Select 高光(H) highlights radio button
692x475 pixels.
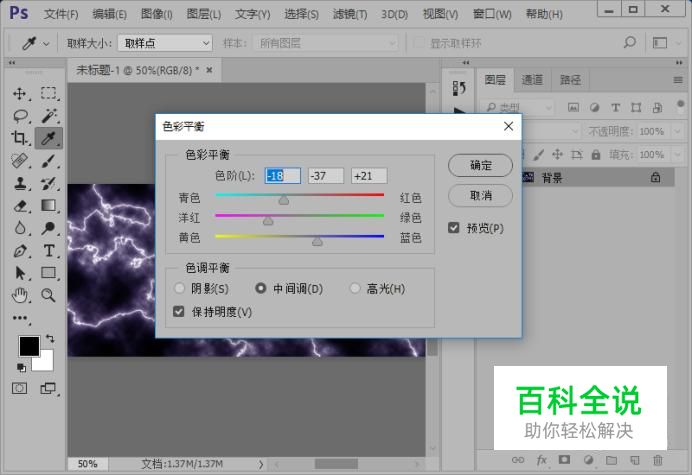(355, 289)
